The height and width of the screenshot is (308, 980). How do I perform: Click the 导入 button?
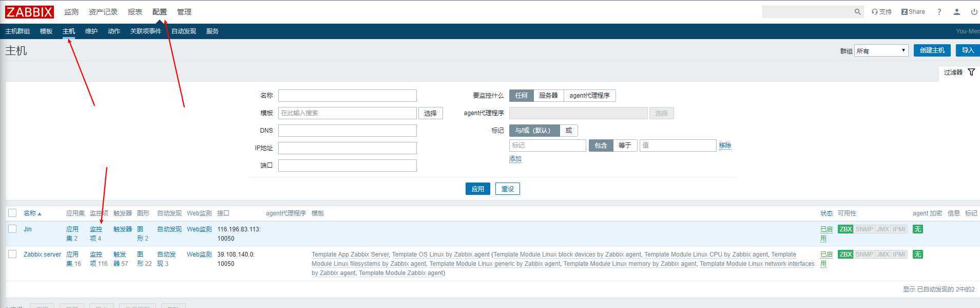pos(968,50)
